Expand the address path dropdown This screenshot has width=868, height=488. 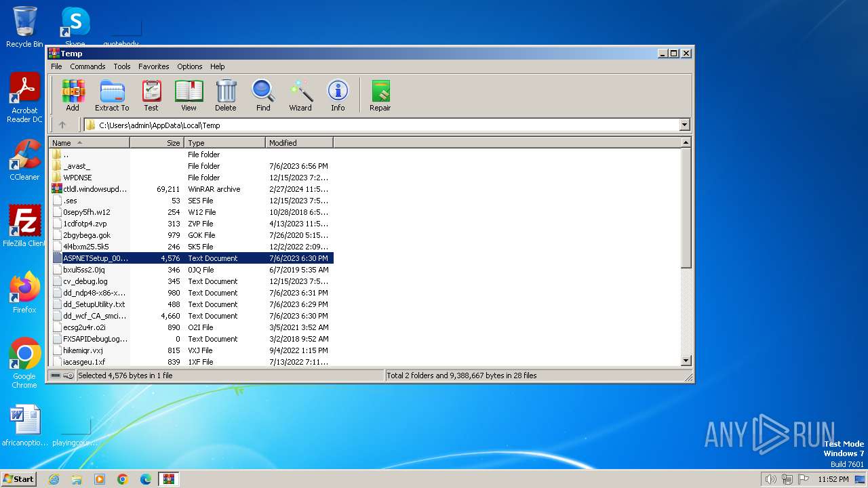(x=684, y=125)
